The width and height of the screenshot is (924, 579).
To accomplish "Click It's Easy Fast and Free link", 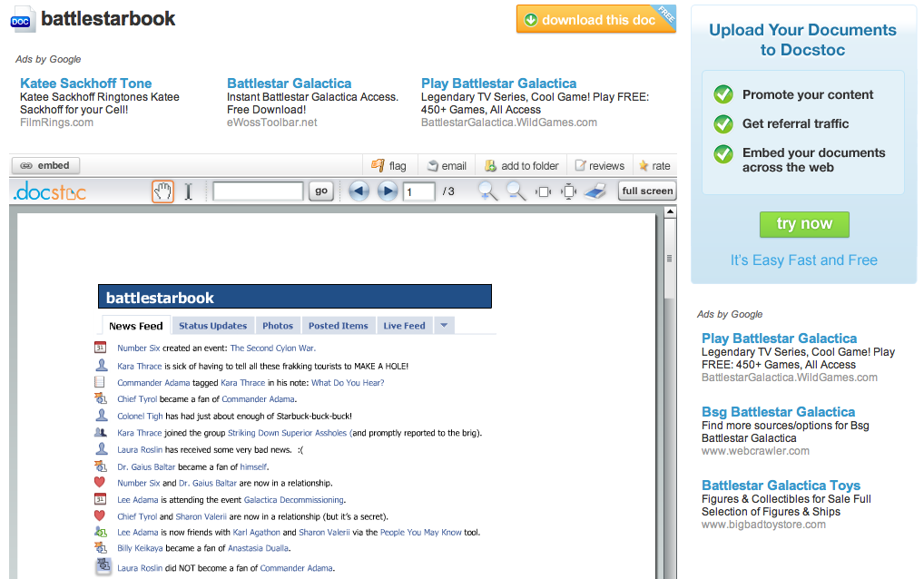I will point(804,260).
